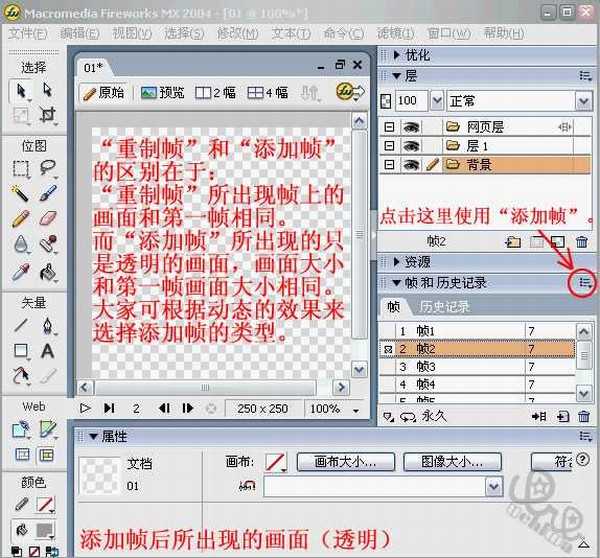Collapse the 背景 layer tree

389,165
